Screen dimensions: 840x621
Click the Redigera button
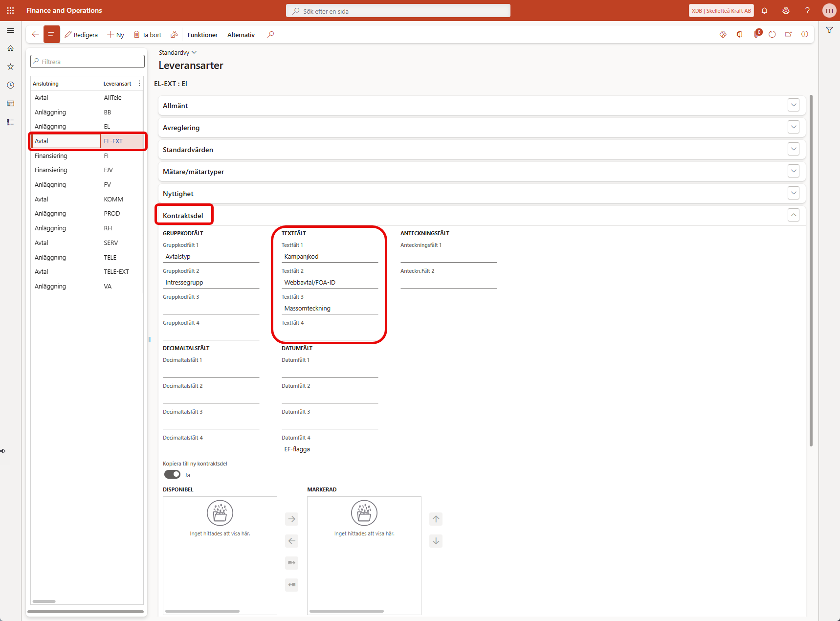pos(81,35)
